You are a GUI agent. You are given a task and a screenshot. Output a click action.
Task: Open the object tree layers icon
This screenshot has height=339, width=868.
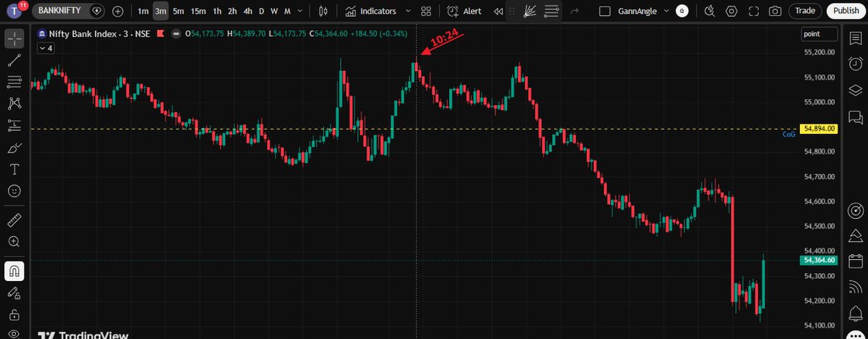(x=855, y=90)
